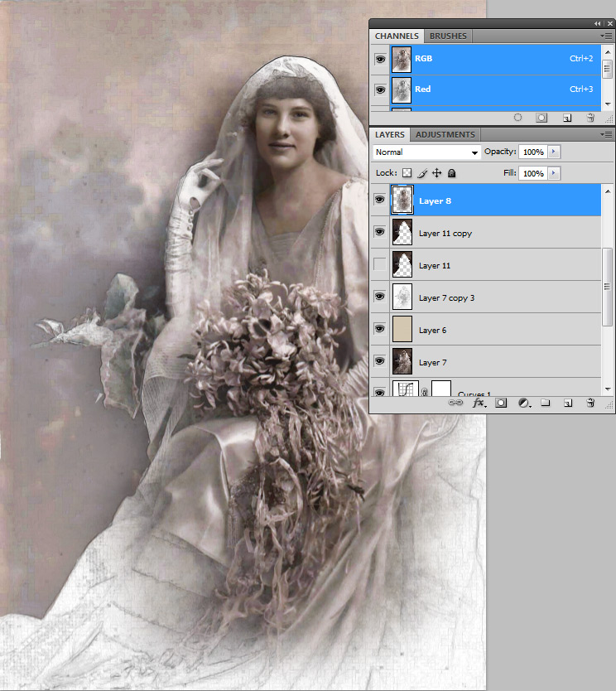
Task: Toggle Layer 7 visibility eye
Action: [379, 361]
